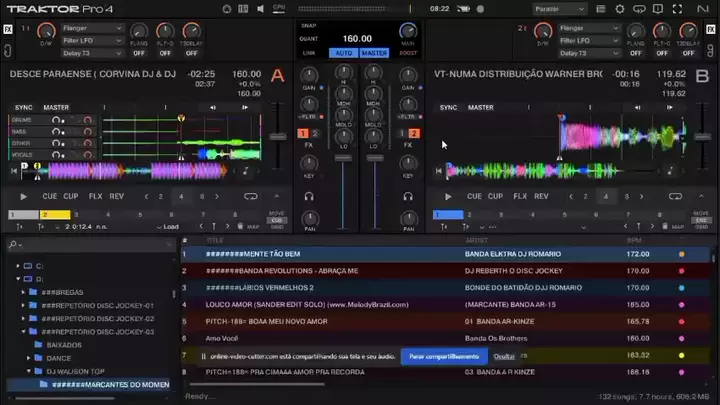Toggle SYNC on Deck A

(x=22, y=107)
